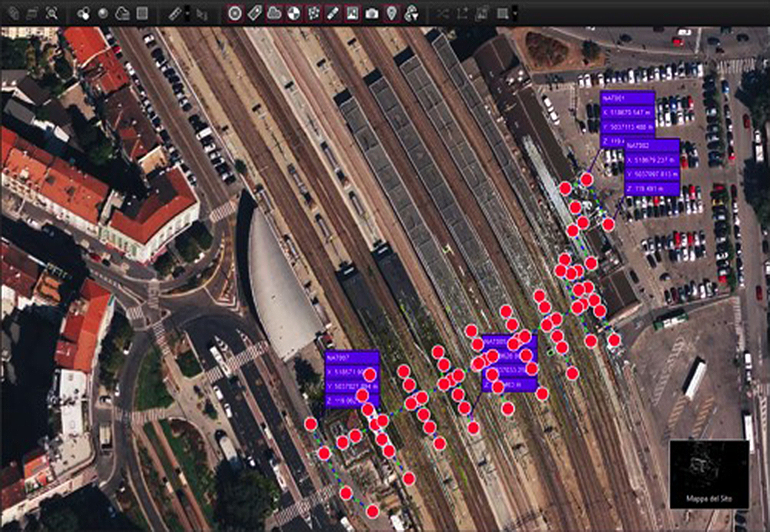
Task: Toggle the point cloud layer button
Action: pyautogui.click(x=274, y=13)
